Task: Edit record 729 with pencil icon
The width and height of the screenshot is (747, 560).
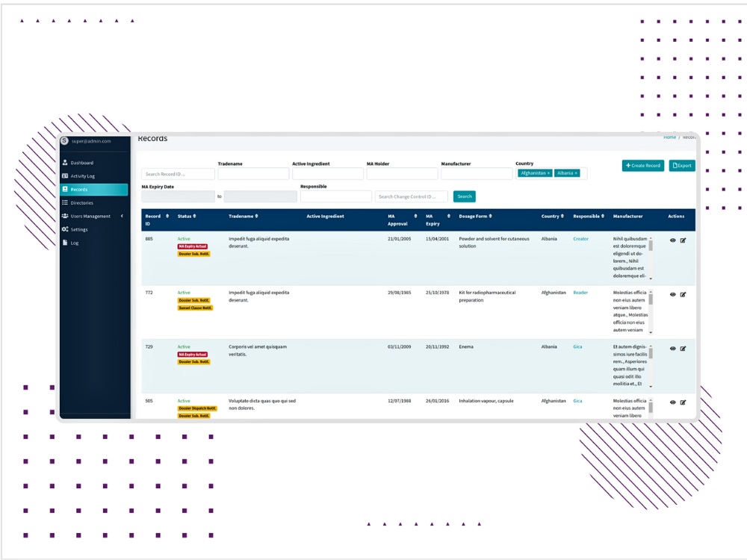Action: click(x=684, y=348)
